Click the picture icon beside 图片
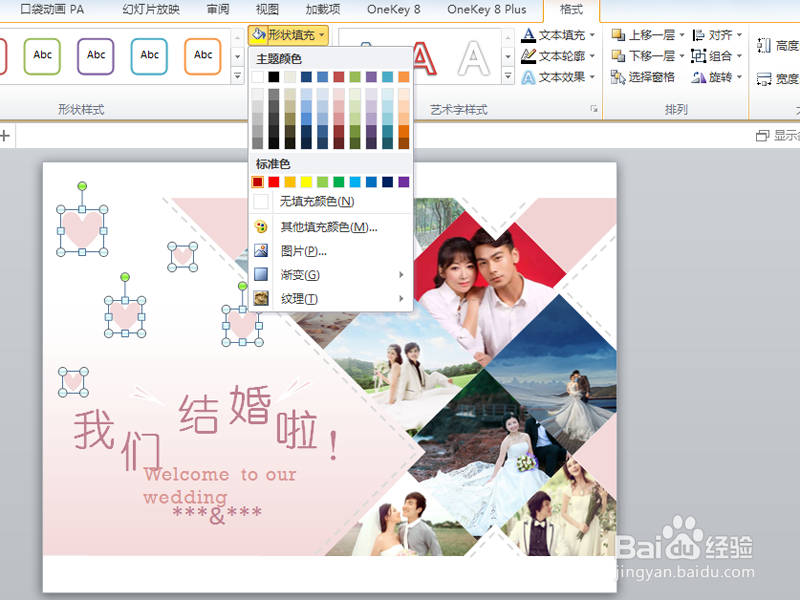This screenshot has height=600, width=800. point(261,251)
